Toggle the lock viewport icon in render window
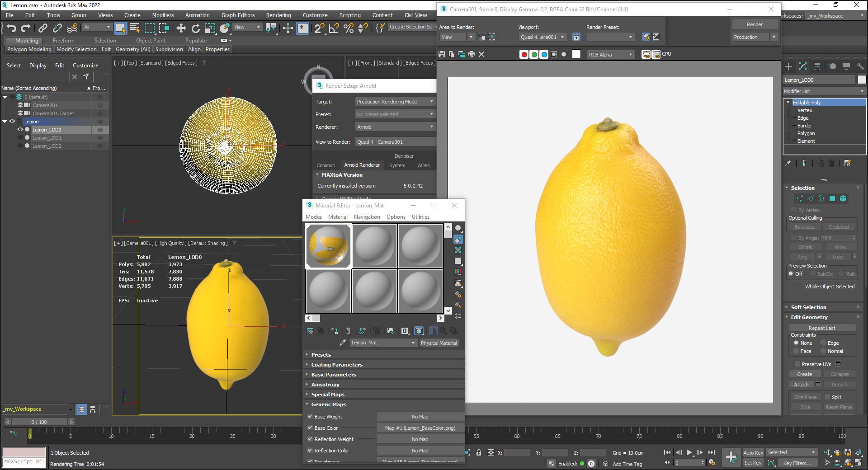 (576, 37)
